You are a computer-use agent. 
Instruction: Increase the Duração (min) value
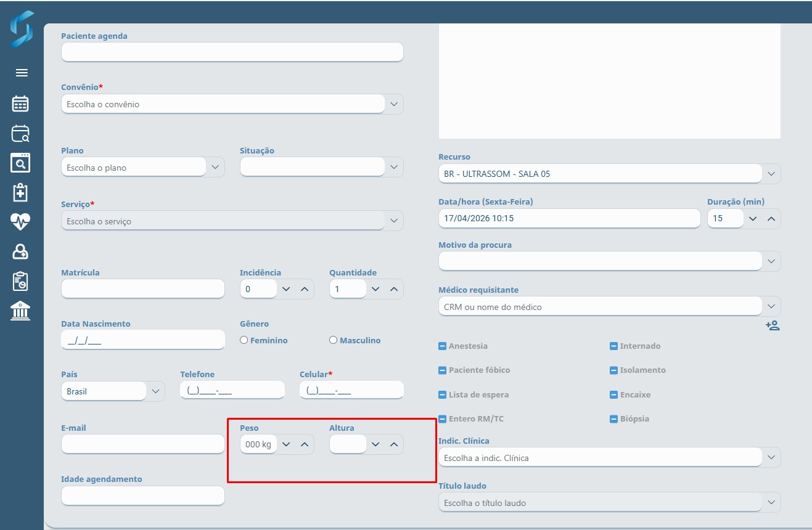(x=771, y=218)
